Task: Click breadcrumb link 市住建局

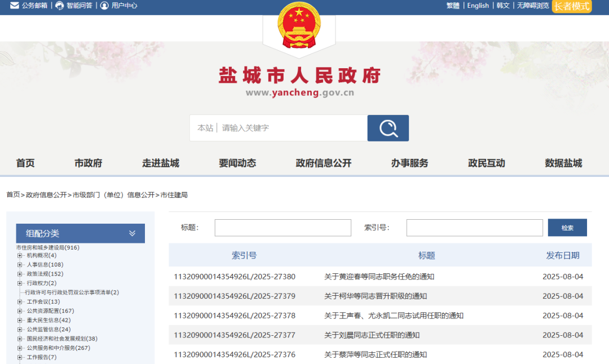Action: click(174, 195)
